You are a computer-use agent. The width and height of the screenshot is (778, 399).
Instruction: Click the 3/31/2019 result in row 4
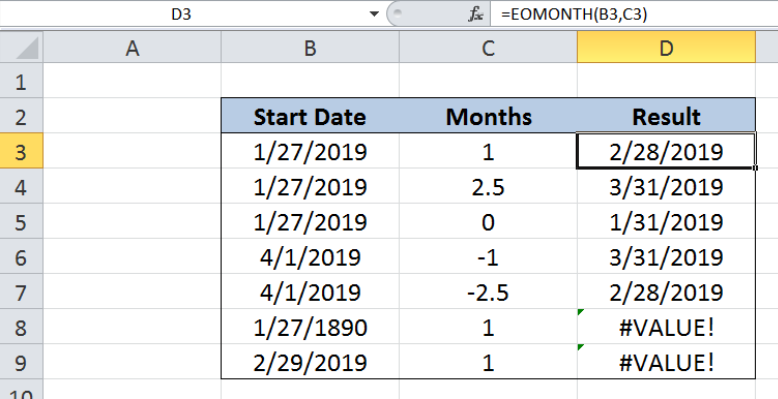click(x=666, y=186)
